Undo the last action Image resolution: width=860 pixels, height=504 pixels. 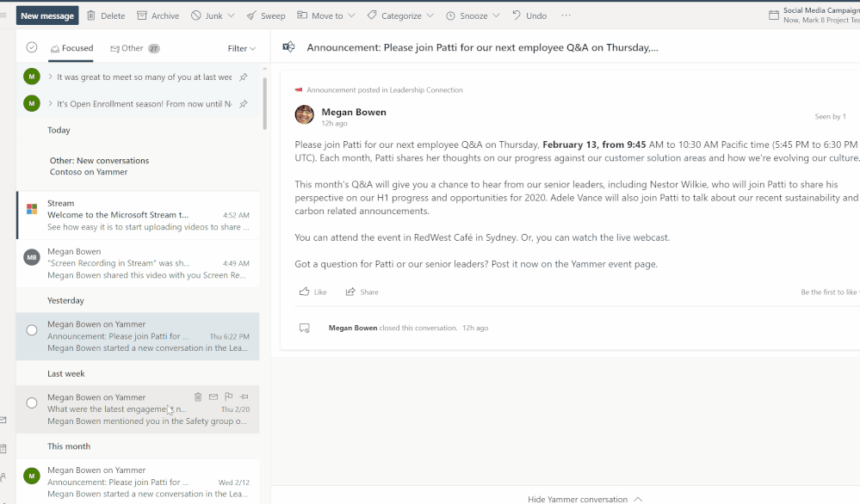pos(528,15)
